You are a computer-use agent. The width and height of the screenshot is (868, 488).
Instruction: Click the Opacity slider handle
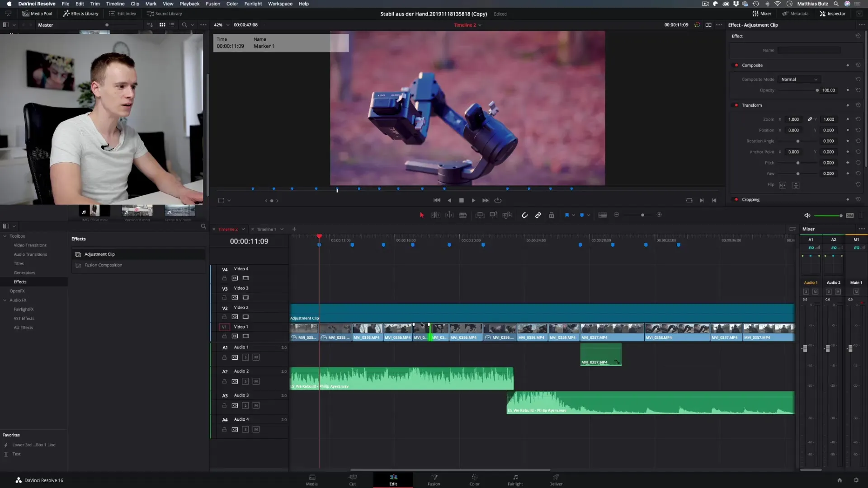(x=817, y=90)
